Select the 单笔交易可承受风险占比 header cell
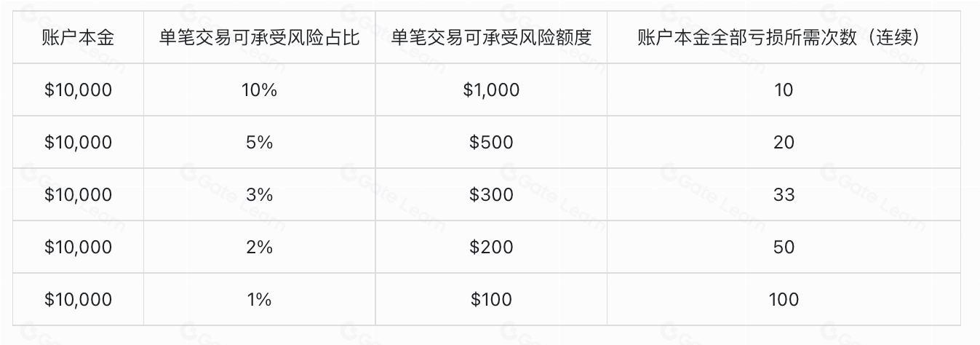The height and width of the screenshot is (345, 980). [x=259, y=37]
